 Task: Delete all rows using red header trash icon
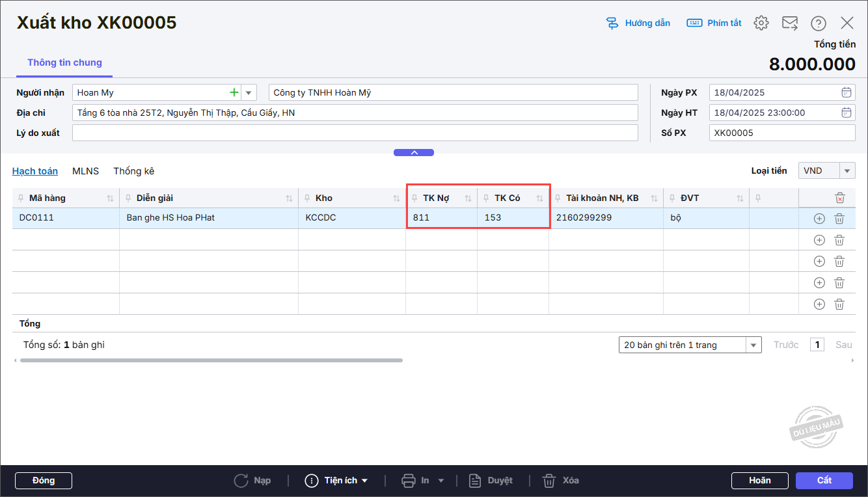click(x=839, y=198)
